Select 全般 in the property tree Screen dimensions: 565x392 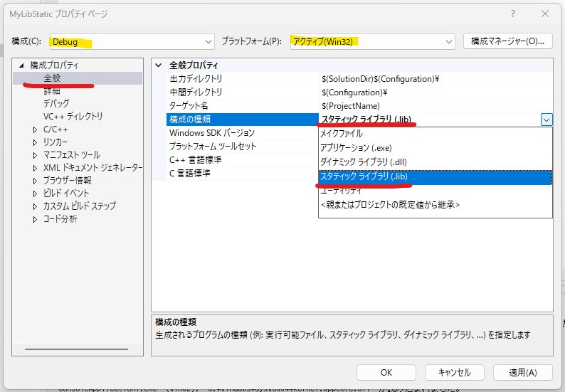tap(53, 78)
